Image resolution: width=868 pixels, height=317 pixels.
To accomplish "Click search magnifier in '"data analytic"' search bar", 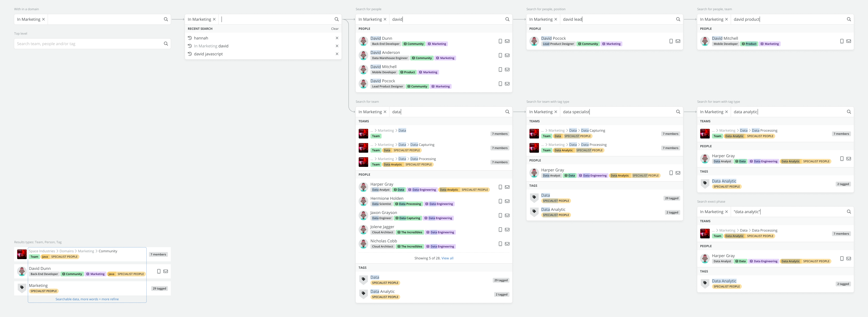I will click(x=848, y=212).
